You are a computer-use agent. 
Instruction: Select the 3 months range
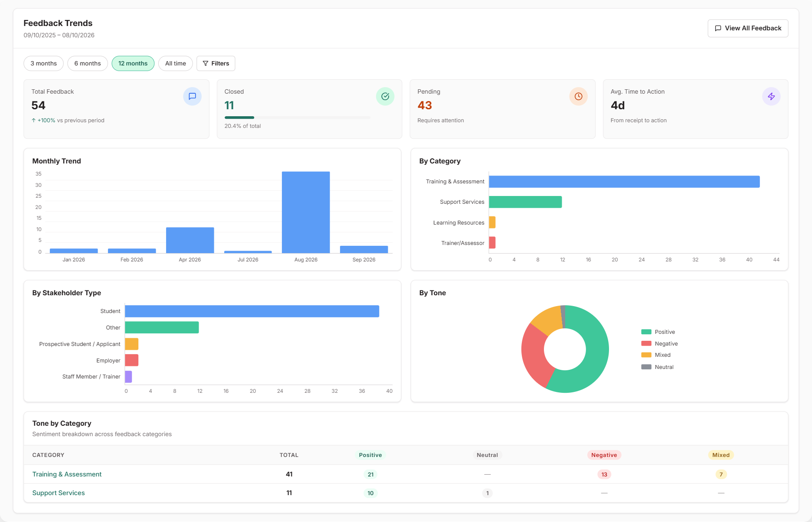point(43,63)
